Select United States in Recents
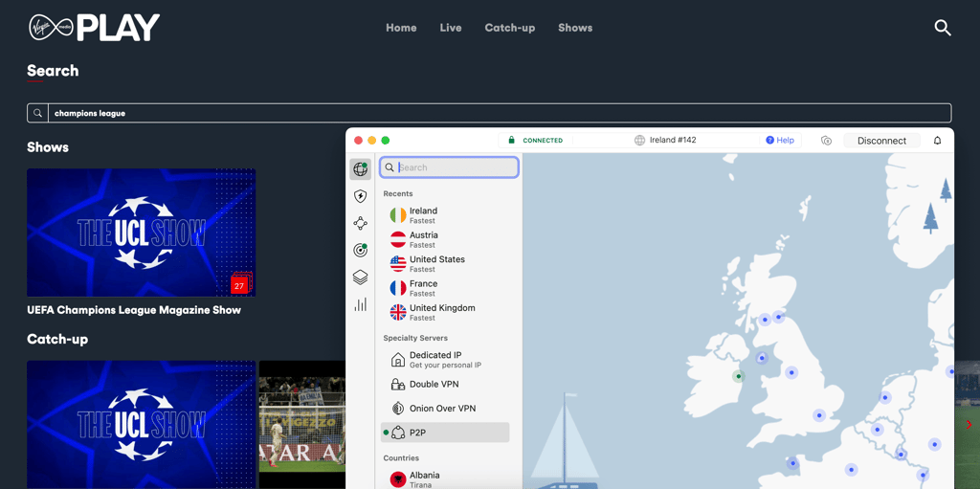Viewport: 980px width, 489px height. [x=445, y=264]
